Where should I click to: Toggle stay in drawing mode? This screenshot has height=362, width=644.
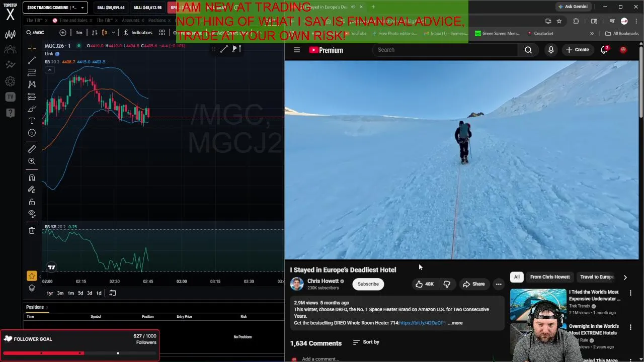click(32, 190)
